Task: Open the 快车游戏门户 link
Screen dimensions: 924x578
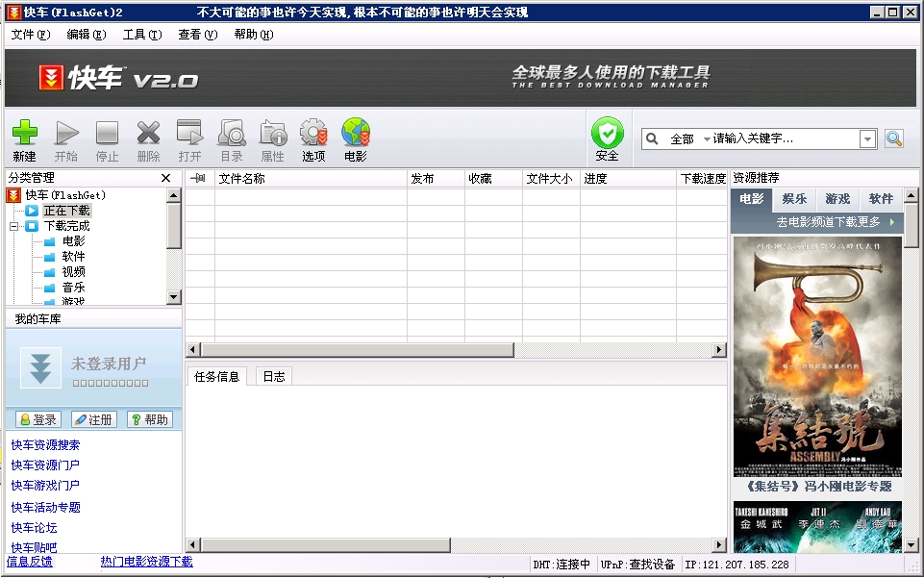Action: click(45, 485)
